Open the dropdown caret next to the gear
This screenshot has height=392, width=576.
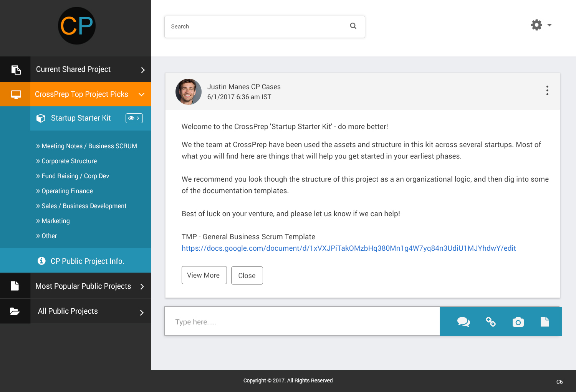pyautogui.click(x=550, y=25)
